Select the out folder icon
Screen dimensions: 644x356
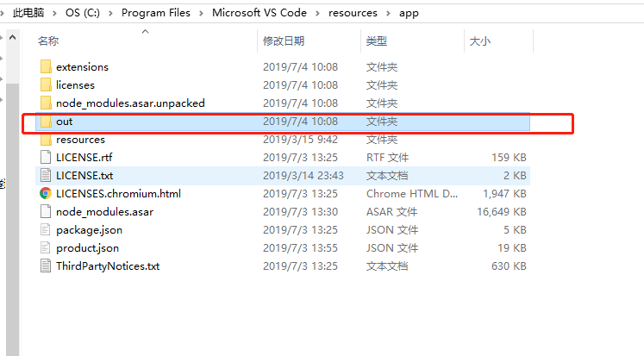coord(46,122)
